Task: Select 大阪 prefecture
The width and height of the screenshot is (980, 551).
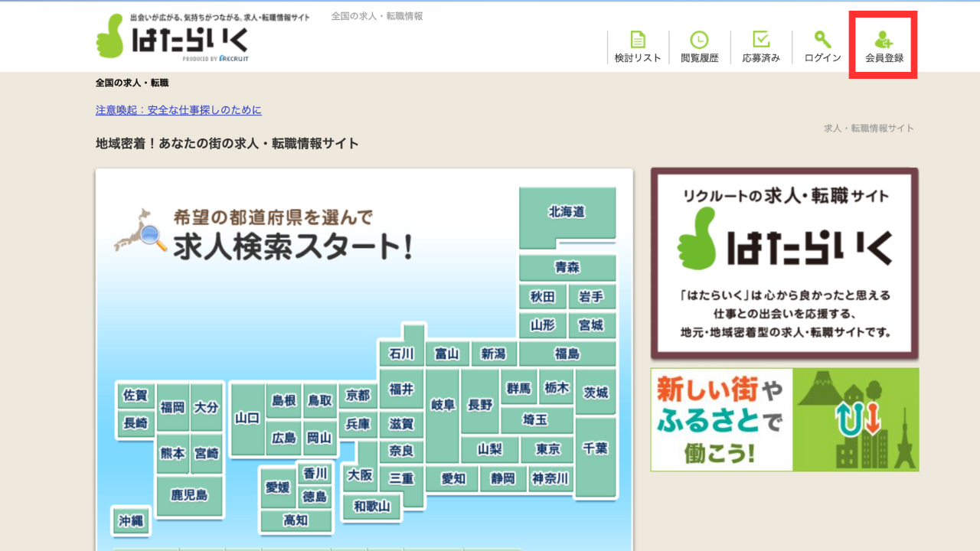Action: coord(360,475)
